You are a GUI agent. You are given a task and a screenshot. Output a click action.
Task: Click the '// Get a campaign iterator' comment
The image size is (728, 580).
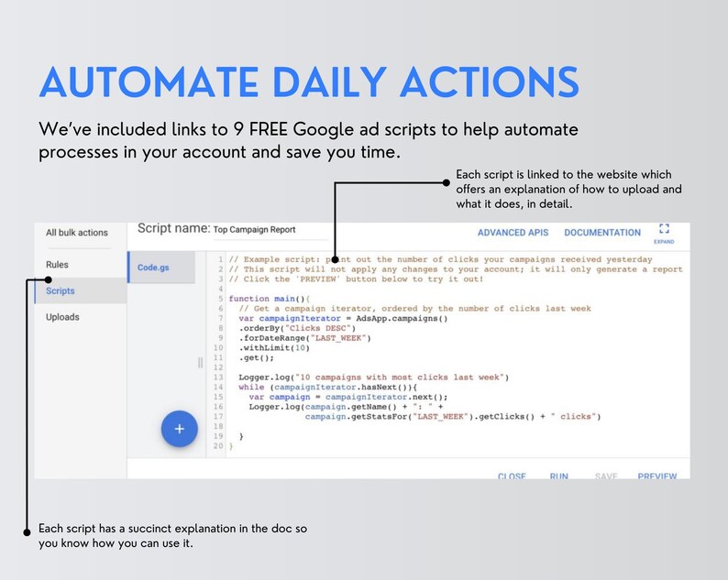(x=414, y=309)
